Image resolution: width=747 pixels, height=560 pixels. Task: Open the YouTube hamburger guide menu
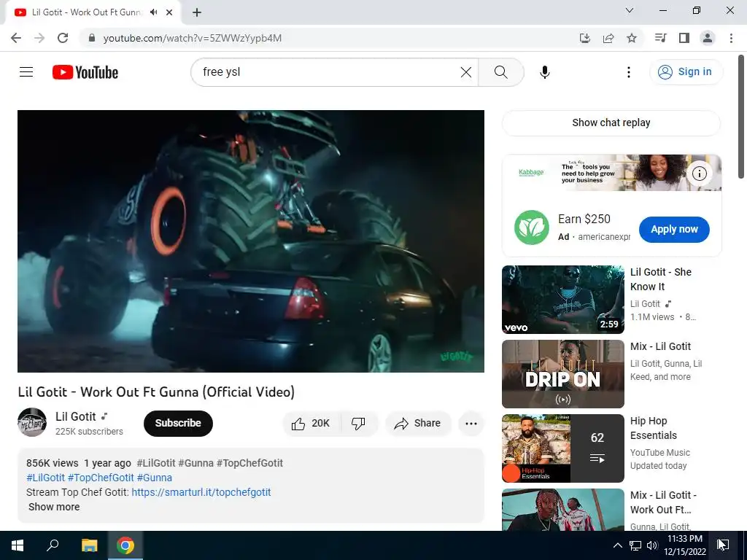26,72
